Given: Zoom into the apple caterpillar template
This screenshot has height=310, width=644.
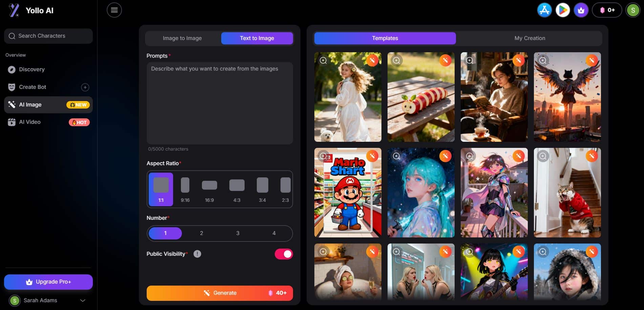Looking at the screenshot, I should coord(397,60).
